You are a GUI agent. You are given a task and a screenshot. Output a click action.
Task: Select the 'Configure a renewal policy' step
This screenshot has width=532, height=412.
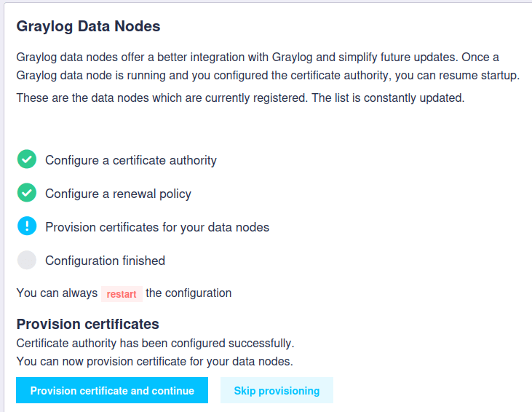pyautogui.click(x=118, y=194)
